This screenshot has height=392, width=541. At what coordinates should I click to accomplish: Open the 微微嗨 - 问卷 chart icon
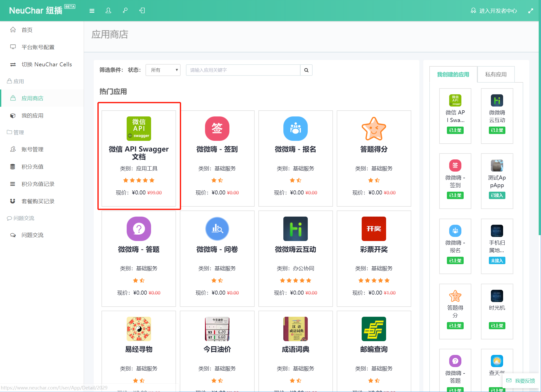click(x=217, y=229)
